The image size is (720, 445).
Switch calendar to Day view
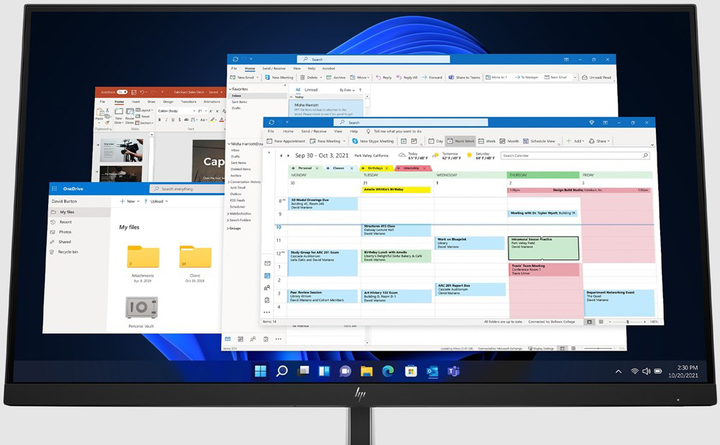(435, 141)
